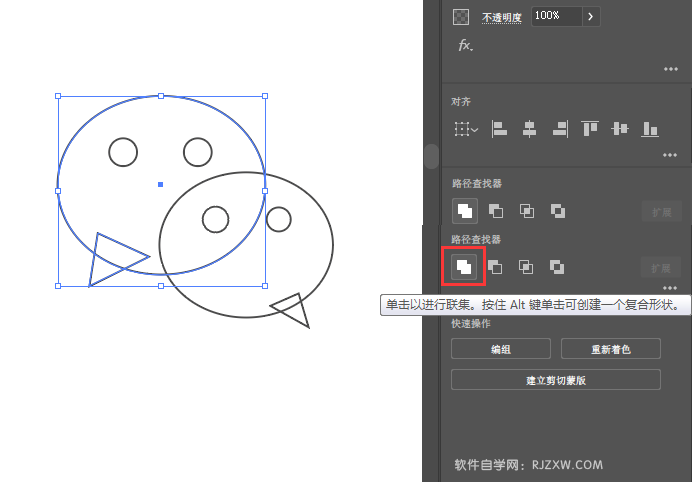Click Exclude in the Pathfinder section under 对齐
692x482 pixels.
coord(558,211)
